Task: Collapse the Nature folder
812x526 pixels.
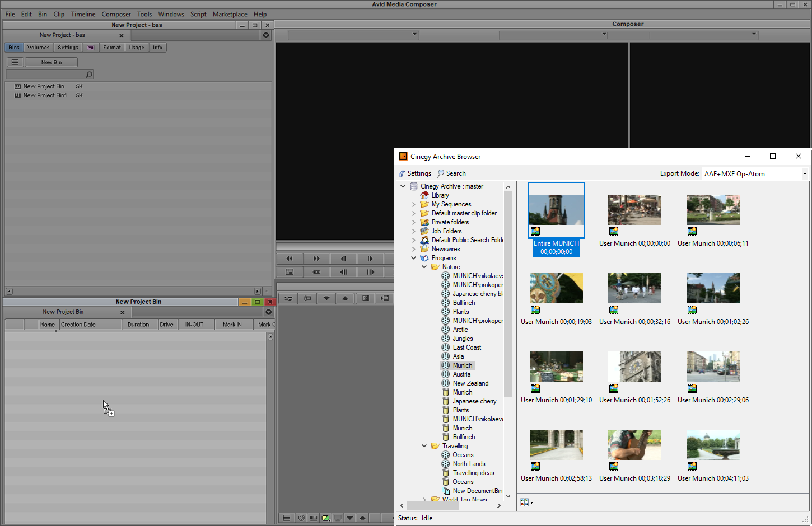Action: 424,267
